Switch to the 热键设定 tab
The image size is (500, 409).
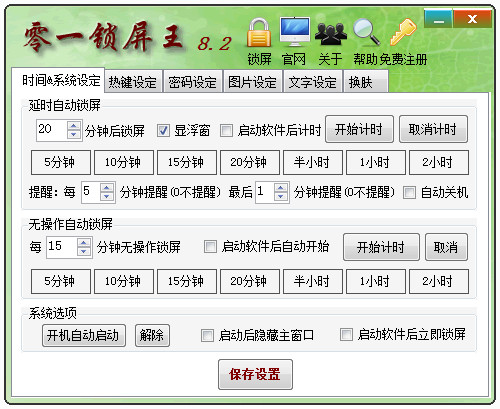click(133, 82)
